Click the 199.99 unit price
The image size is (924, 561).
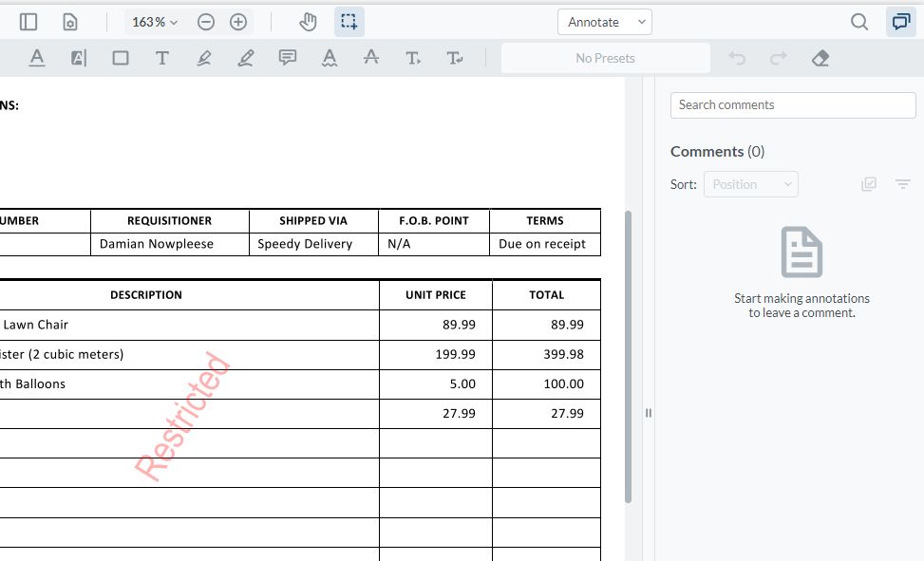pos(456,355)
